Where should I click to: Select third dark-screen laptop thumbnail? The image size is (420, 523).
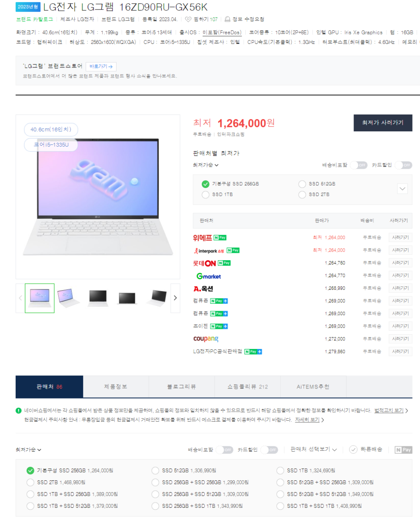(98, 298)
